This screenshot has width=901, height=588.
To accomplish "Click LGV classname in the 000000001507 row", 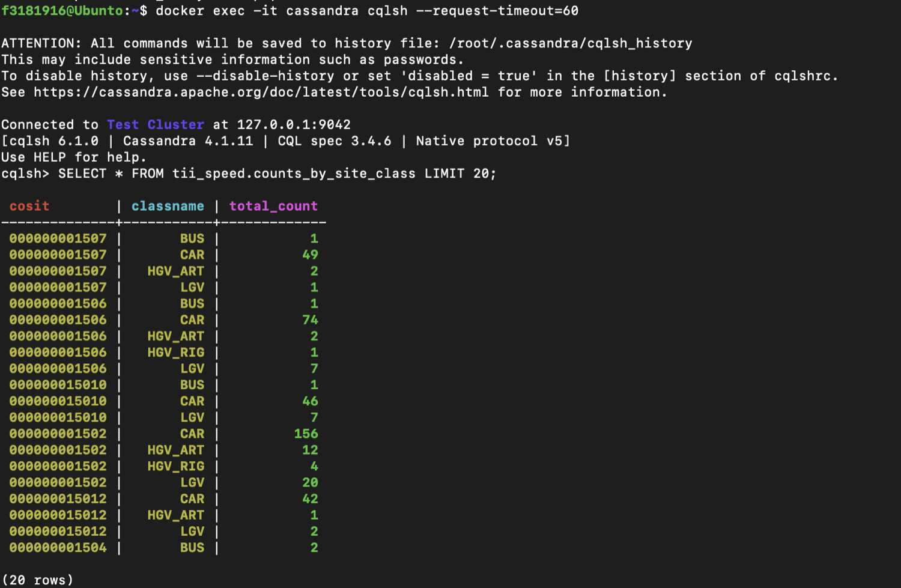I will click(x=192, y=287).
